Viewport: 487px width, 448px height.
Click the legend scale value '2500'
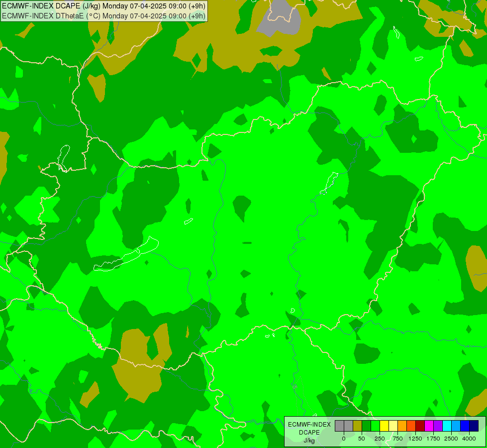451,439
